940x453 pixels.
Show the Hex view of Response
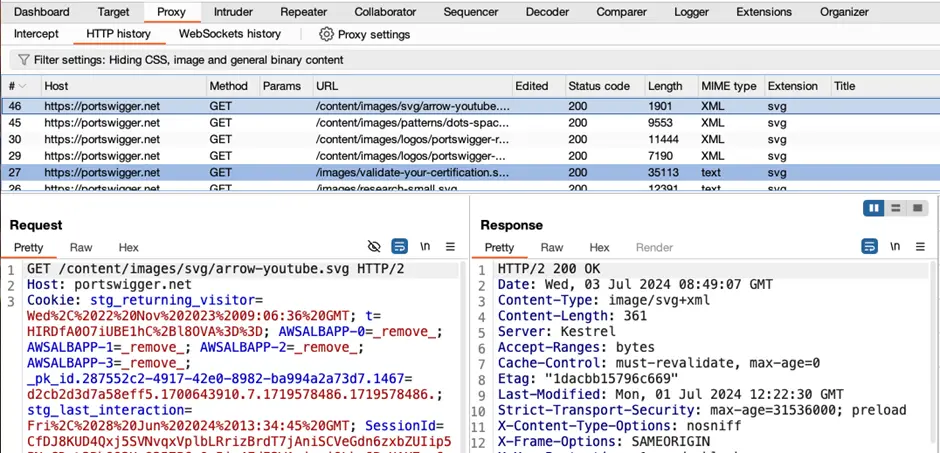point(599,247)
